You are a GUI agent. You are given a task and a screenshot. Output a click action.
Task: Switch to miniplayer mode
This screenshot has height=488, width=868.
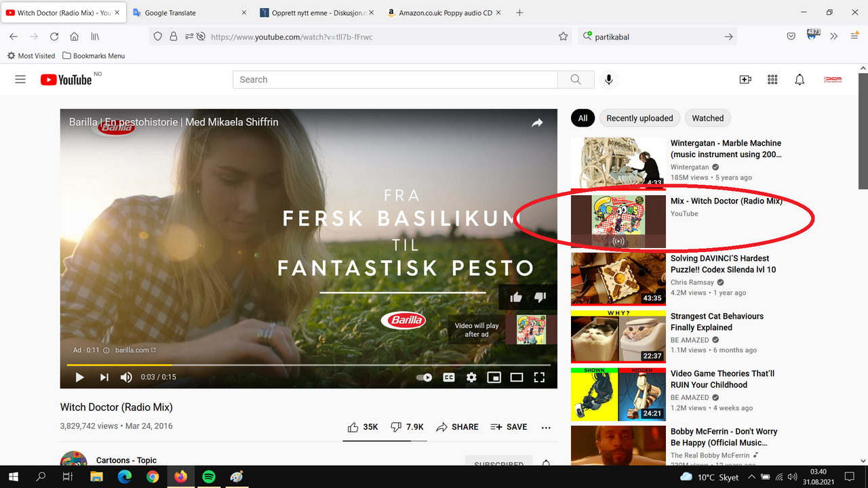[494, 377]
